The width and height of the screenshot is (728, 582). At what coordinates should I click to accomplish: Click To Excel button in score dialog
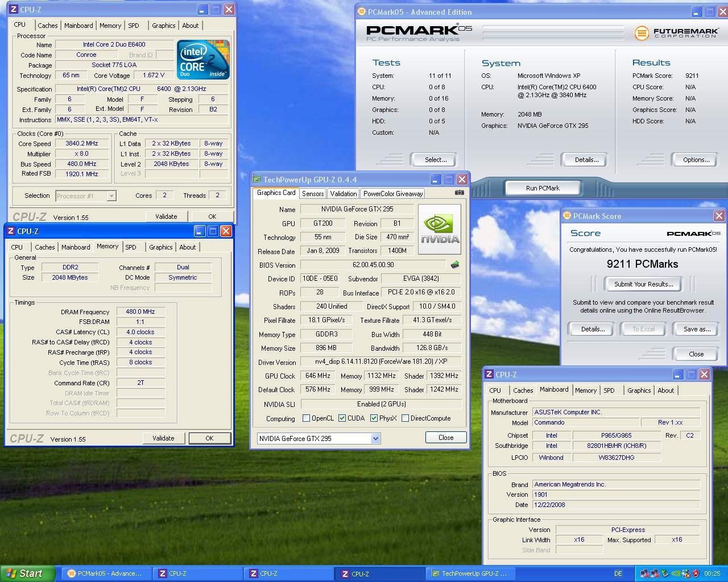coord(644,329)
